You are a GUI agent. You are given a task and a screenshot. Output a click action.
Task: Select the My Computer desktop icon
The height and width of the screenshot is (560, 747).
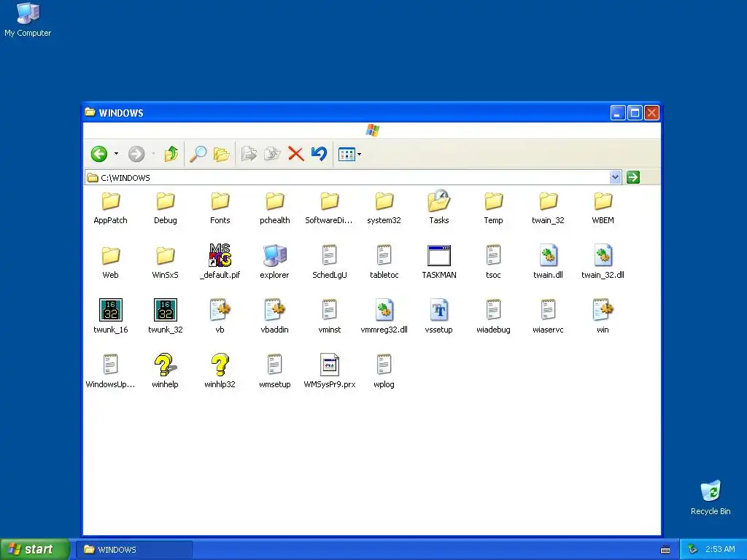click(x=28, y=20)
